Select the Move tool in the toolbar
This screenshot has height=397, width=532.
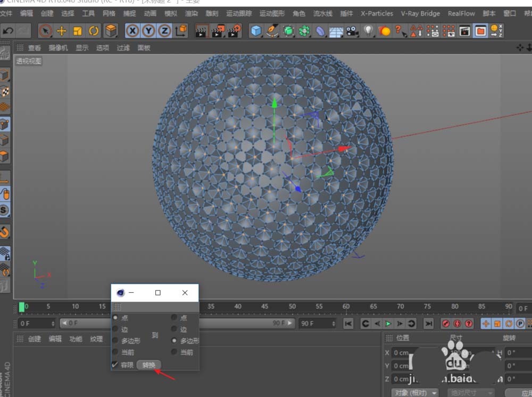(x=62, y=31)
